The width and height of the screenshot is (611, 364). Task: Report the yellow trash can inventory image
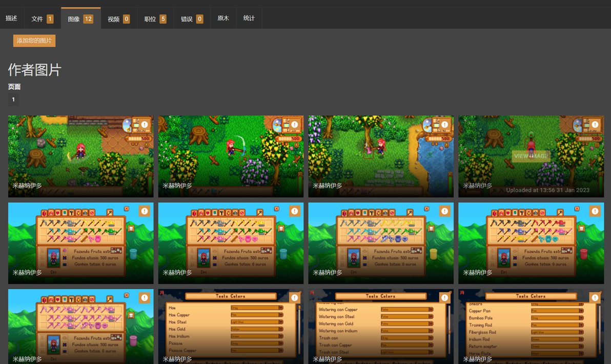444,211
